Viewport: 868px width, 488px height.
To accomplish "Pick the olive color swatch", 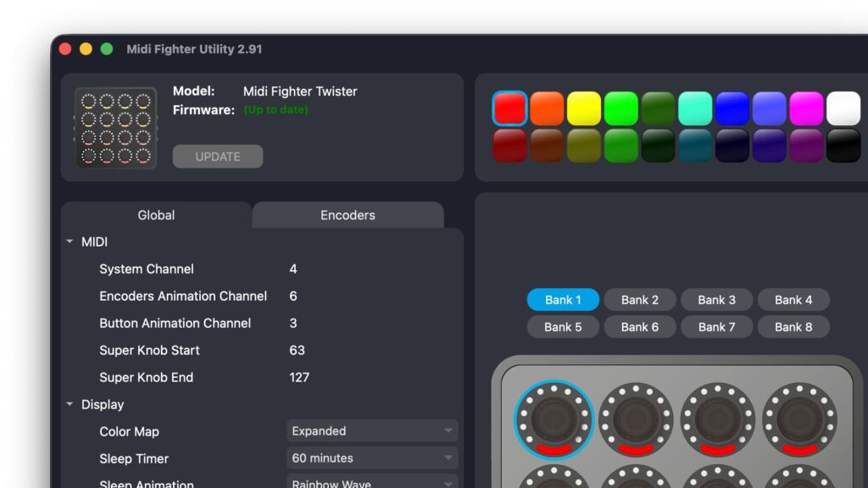I will (x=584, y=146).
